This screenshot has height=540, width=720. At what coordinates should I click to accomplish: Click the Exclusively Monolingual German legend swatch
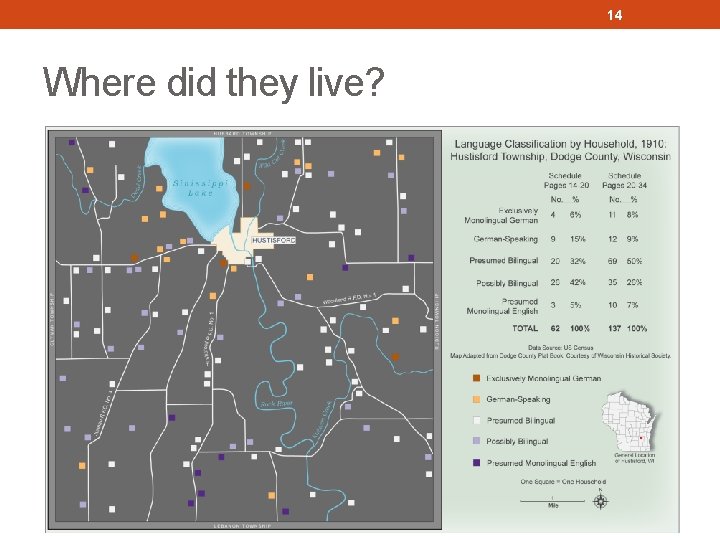point(476,378)
